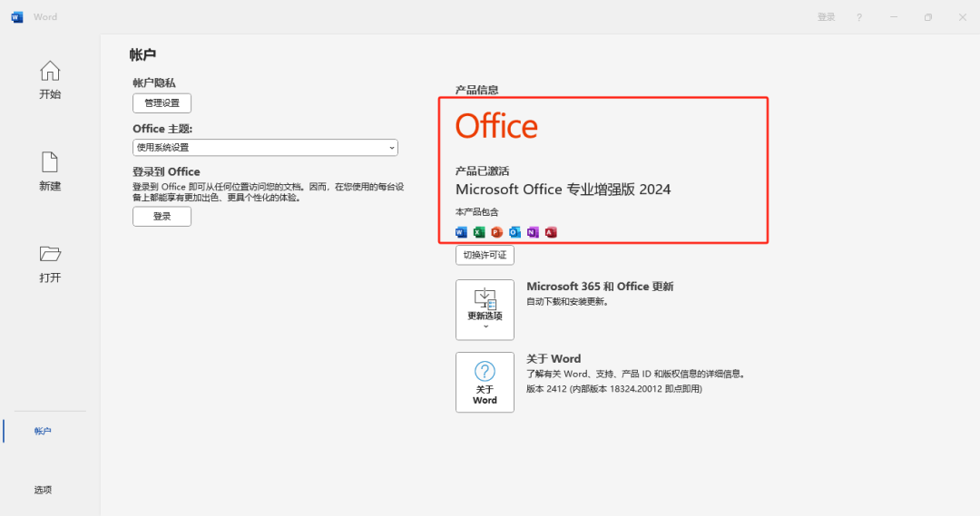Click the 帐户隐私 heading
This screenshot has height=516, width=980.
point(153,83)
